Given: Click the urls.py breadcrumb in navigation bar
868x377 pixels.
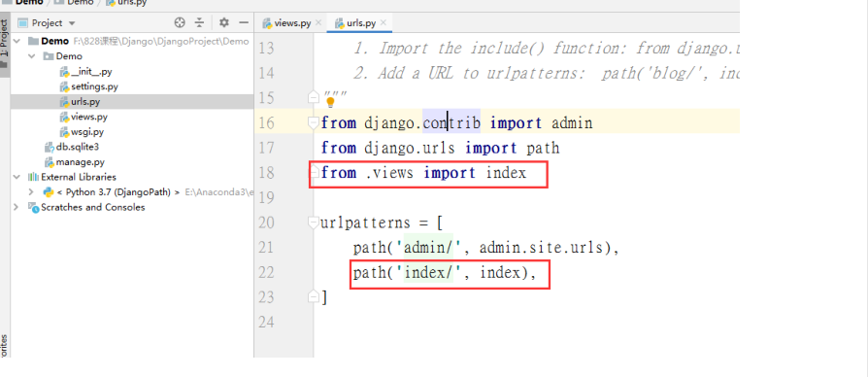Looking at the screenshot, I should (127, 2).
